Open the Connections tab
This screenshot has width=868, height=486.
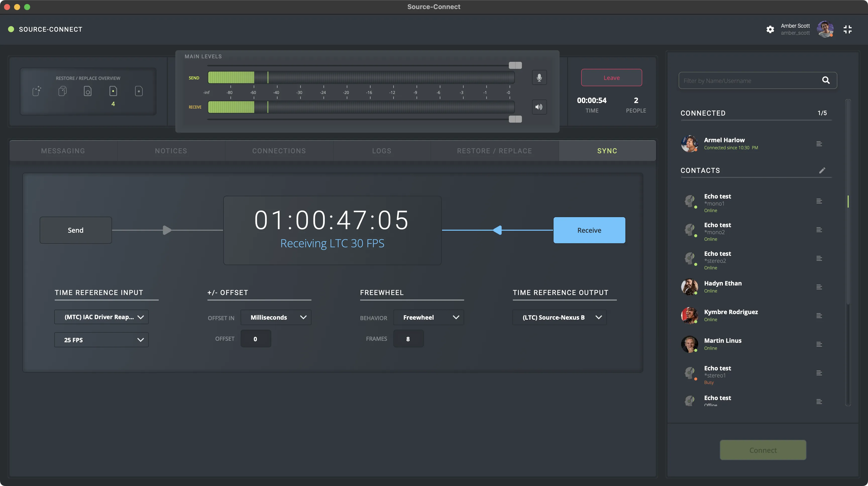[279, 151]
